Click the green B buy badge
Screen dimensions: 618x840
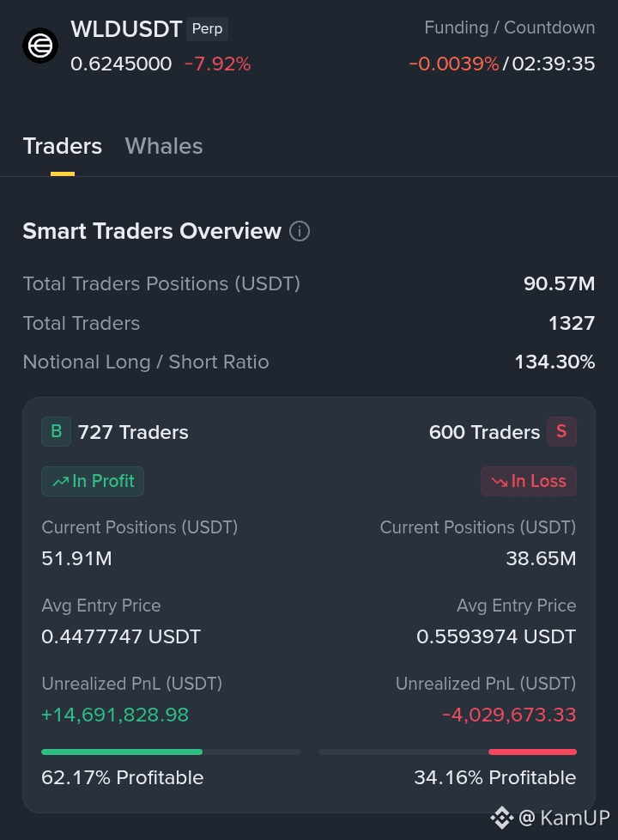57,431
